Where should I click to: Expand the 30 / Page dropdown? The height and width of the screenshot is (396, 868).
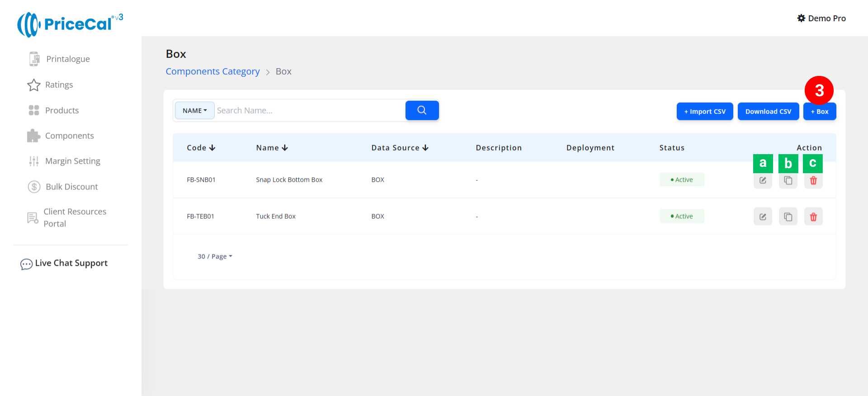tap(215, 256)
